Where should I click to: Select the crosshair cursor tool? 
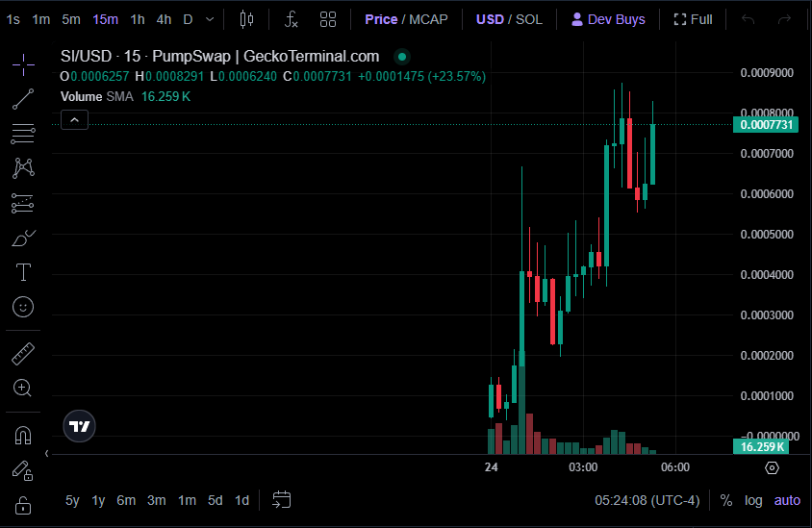23,64
